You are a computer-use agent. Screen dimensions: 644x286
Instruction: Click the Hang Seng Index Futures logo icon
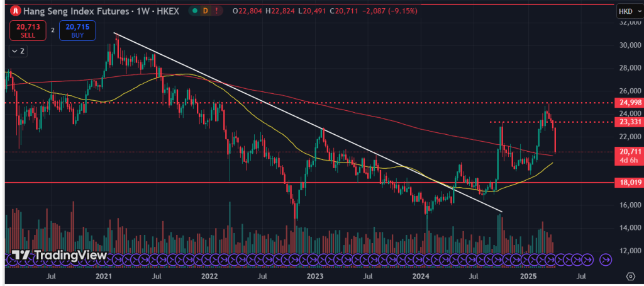pos(16,11)
